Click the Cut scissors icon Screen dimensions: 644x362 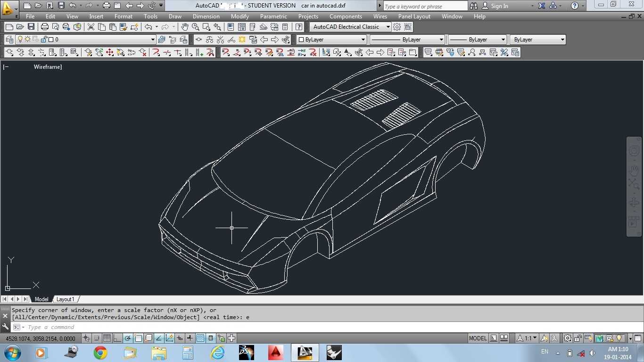[91, 27]
